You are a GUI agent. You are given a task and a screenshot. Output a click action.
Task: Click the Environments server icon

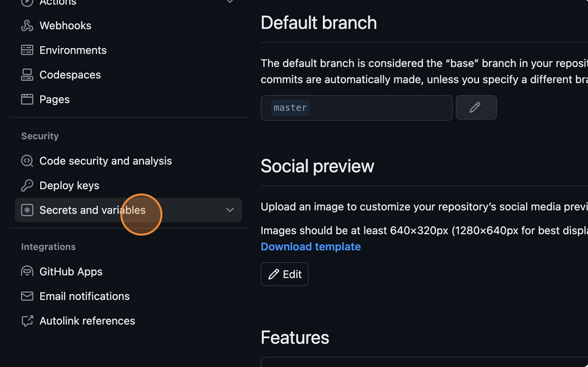point(27,50)
